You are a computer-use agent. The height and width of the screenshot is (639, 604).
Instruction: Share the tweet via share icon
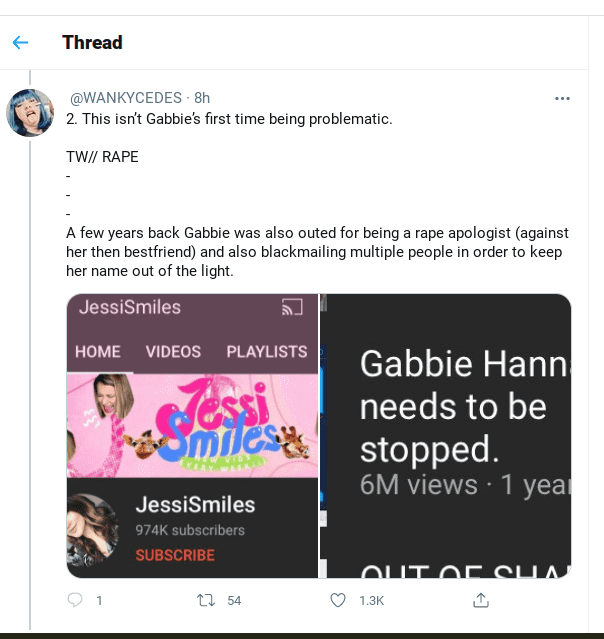point(480,600)
